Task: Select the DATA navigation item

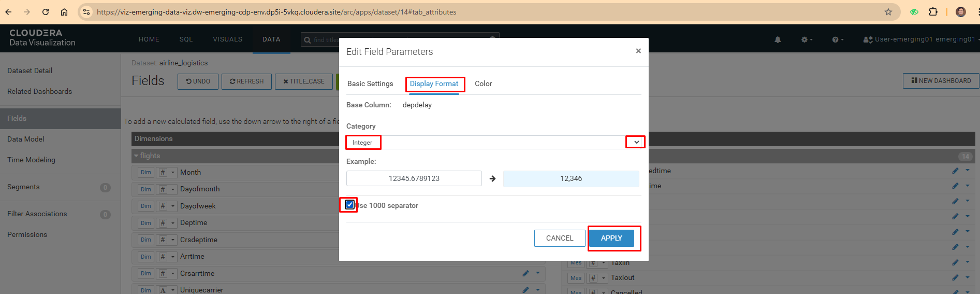Action: (271, 39)
